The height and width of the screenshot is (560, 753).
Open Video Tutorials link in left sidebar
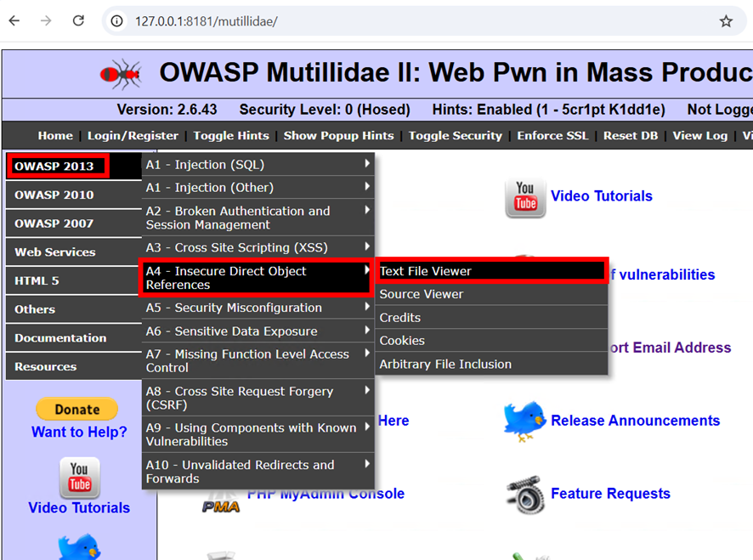click(79, 507)
